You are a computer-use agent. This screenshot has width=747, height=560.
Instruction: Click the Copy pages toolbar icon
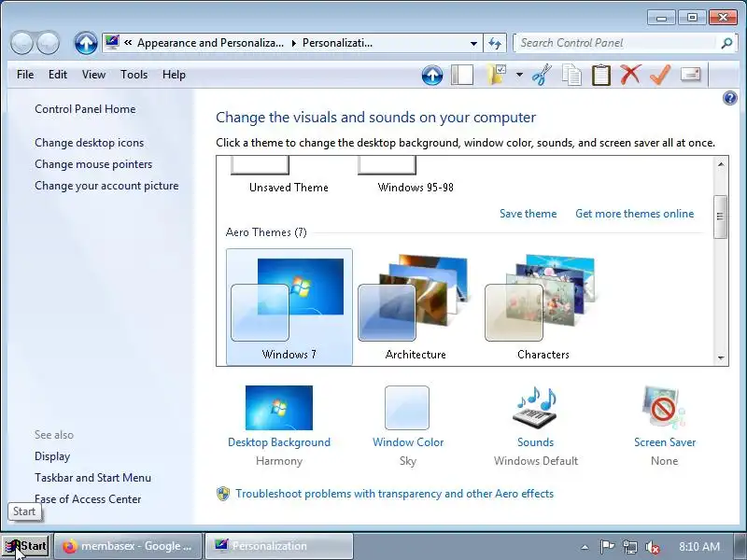[571, 75]
